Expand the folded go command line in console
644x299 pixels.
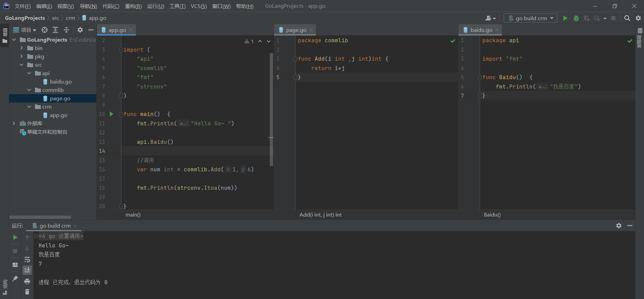pos(36,236)
